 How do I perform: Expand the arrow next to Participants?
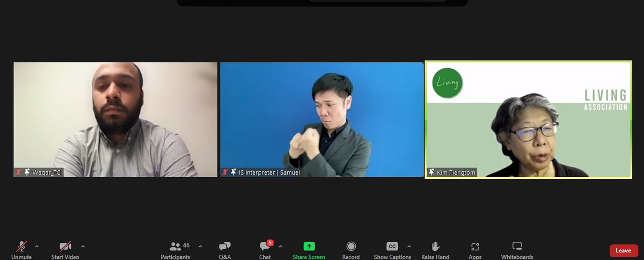200,247
